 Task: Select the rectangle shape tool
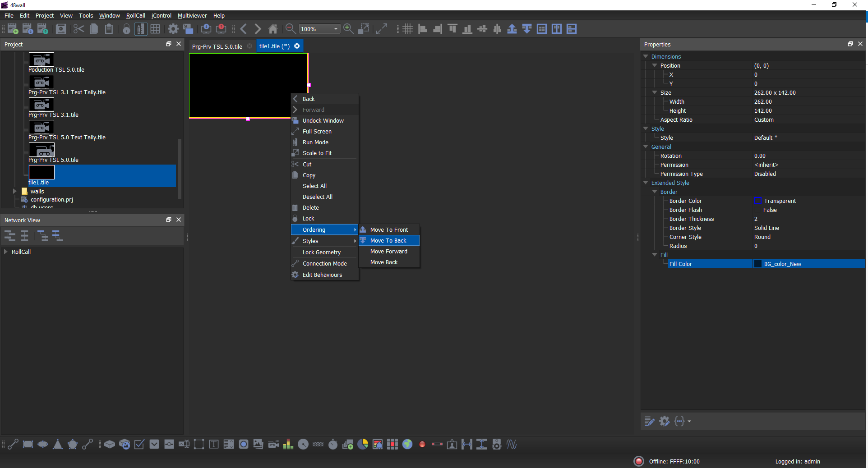pyautogui.click(x=28, y=444)
